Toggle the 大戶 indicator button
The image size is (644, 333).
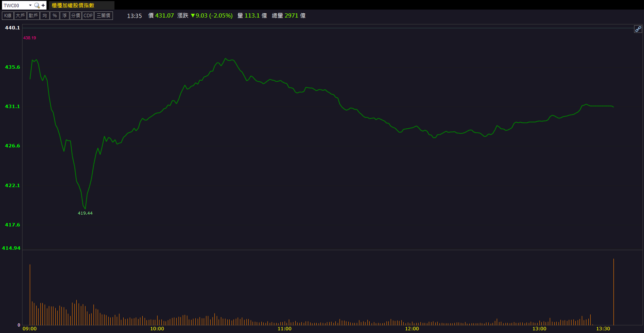[20, 16]
